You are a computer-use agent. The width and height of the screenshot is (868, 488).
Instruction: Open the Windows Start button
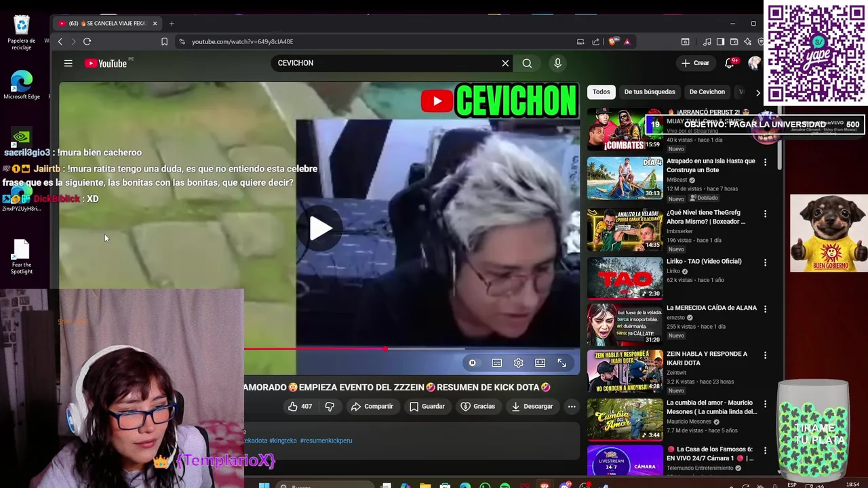click(264, 485)
